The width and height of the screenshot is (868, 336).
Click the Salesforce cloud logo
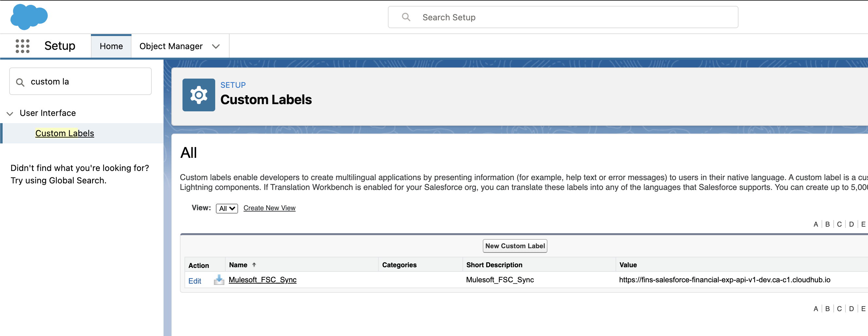[x=29, y=16]
